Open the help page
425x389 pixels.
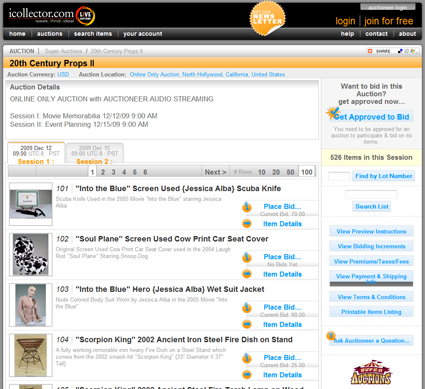(x=347, y=34)
